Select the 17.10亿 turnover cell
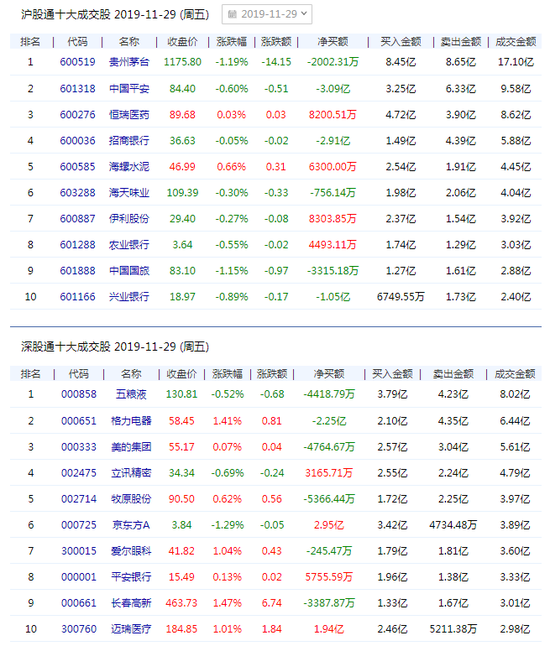550x646 pixels. [516, 62]
